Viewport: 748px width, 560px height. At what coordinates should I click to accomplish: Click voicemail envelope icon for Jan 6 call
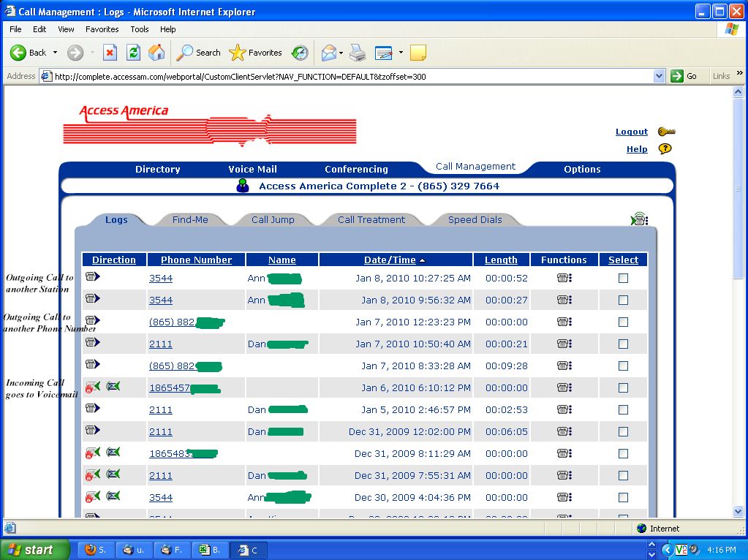[113, 387]
